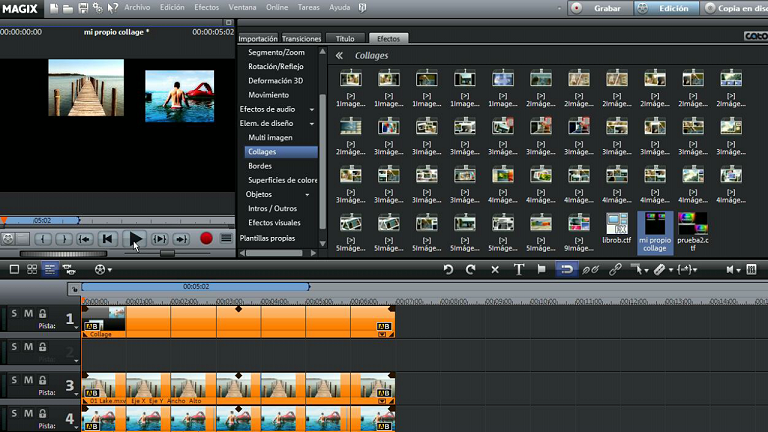
Task: Click the set marker flag icon
Action: 542,269
